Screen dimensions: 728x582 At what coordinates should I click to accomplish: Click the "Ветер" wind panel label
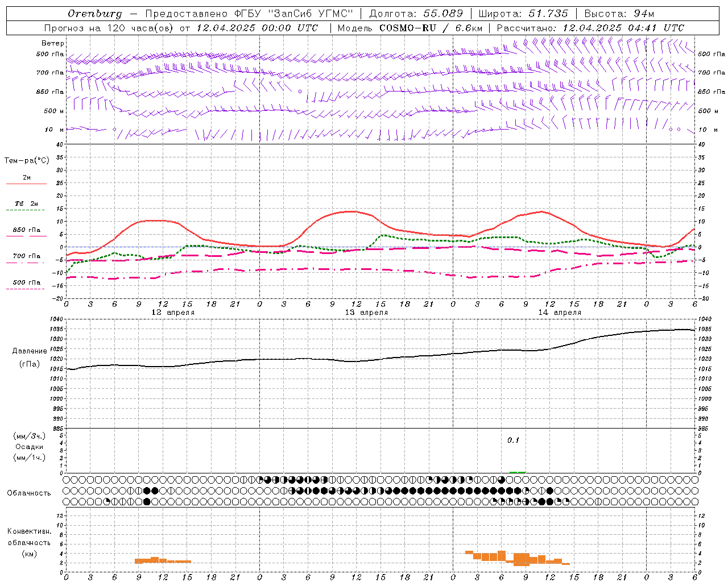tap(53, 43)
